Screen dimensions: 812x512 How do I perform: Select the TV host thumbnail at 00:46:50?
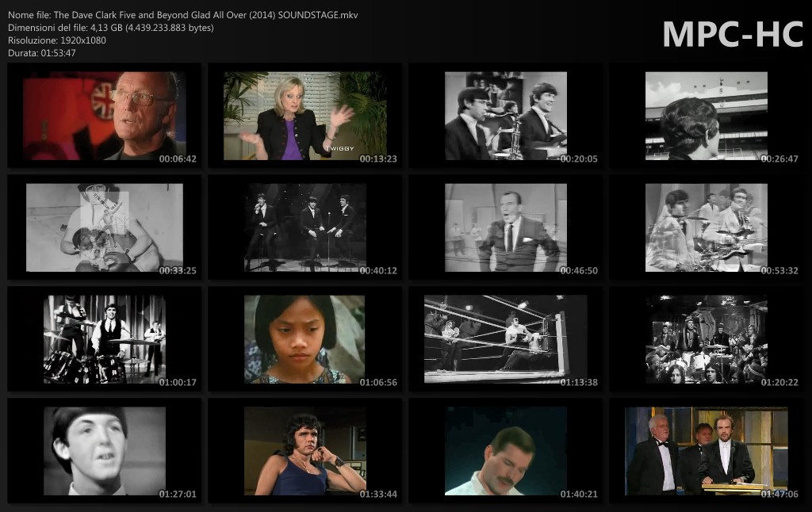pyautogui.click(x=505, y=227)
